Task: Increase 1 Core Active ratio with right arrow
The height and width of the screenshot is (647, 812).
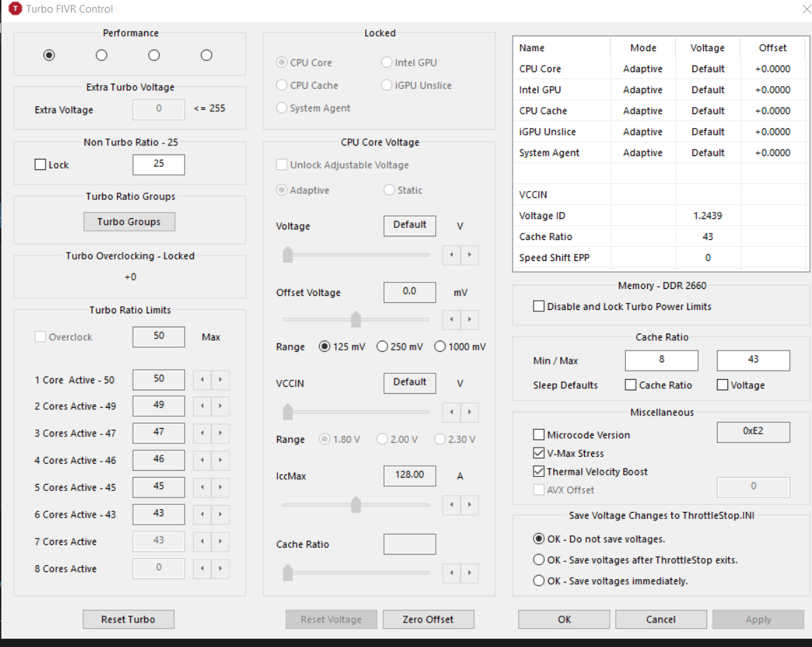Action: 220,380
